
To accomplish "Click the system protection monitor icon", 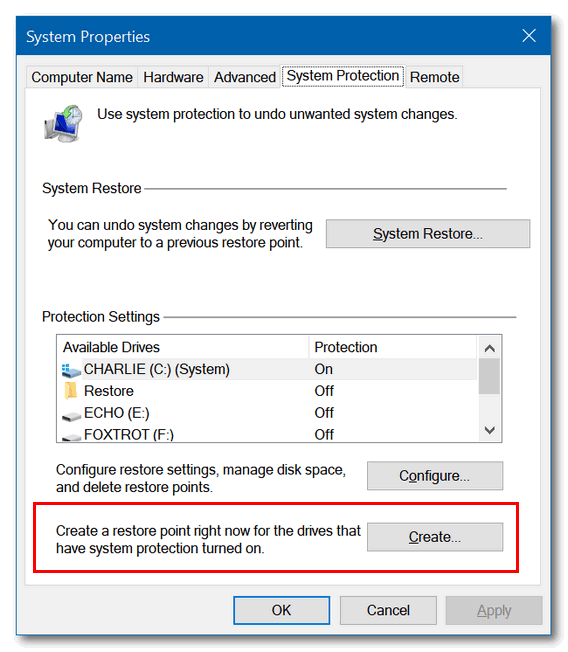I will click(63, 123).
